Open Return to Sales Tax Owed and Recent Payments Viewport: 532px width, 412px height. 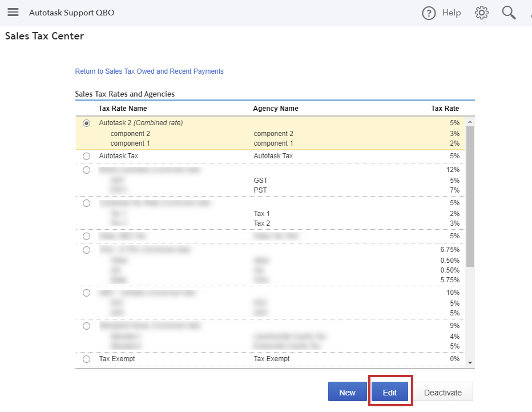[149, 71]
